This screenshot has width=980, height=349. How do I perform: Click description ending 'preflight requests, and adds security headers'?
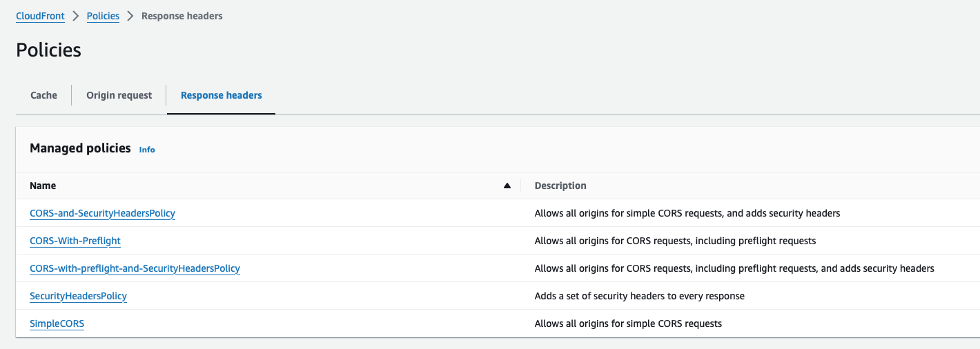[x=734, y=268]
